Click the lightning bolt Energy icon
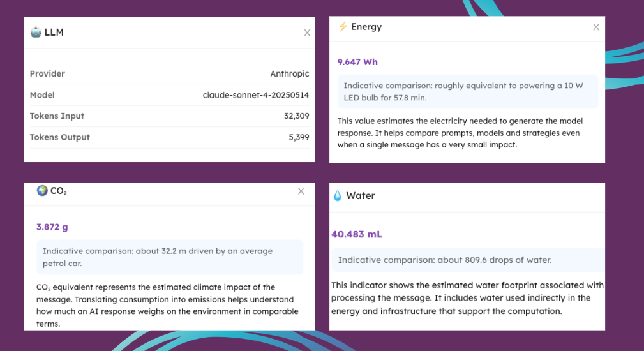The width and height of the screenshot is (644, 351). tap(343, 27)
